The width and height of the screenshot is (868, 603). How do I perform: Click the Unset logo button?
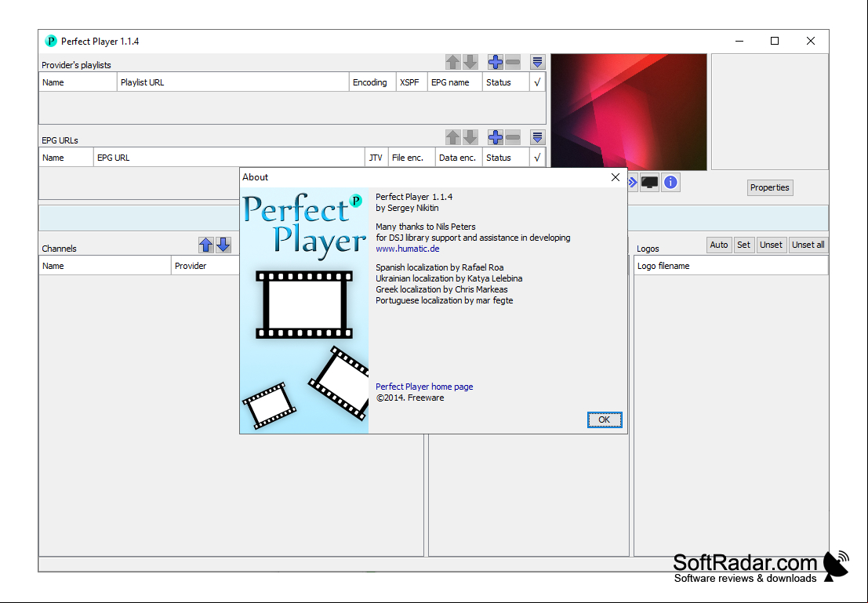click(771, 245)
